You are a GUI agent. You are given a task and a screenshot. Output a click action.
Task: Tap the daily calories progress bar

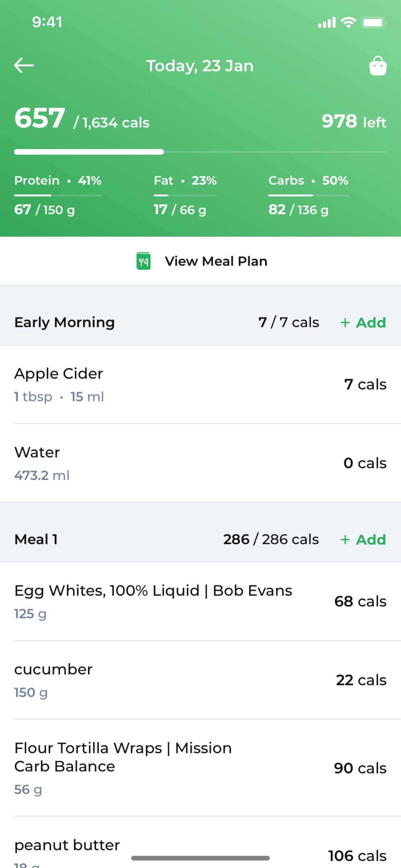pyautogui.click(x=200, y=152)
